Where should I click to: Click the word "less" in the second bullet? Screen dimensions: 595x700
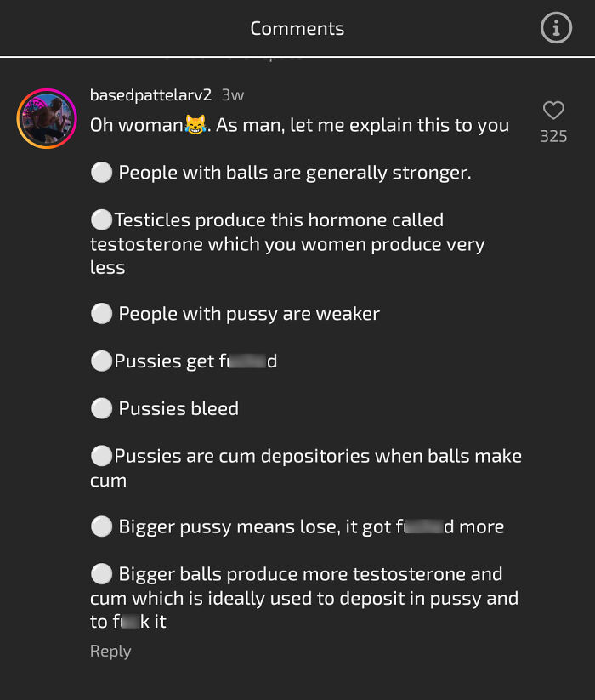107,267
